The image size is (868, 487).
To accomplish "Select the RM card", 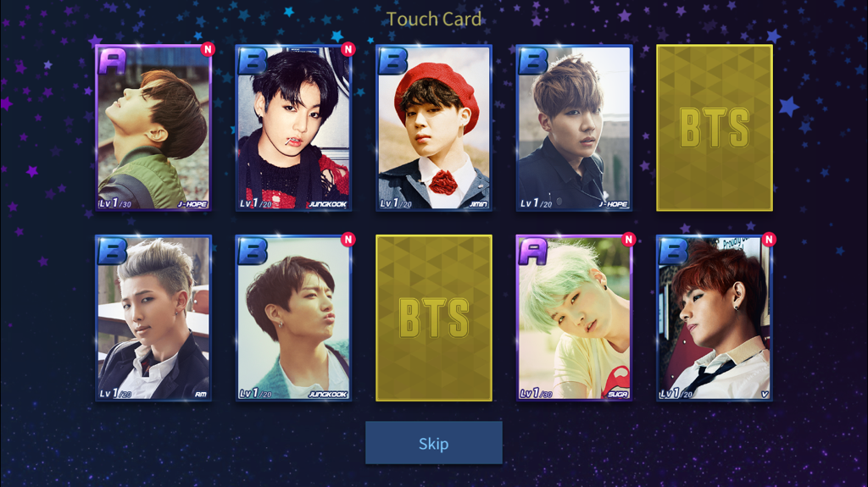I will pos(153,318).
